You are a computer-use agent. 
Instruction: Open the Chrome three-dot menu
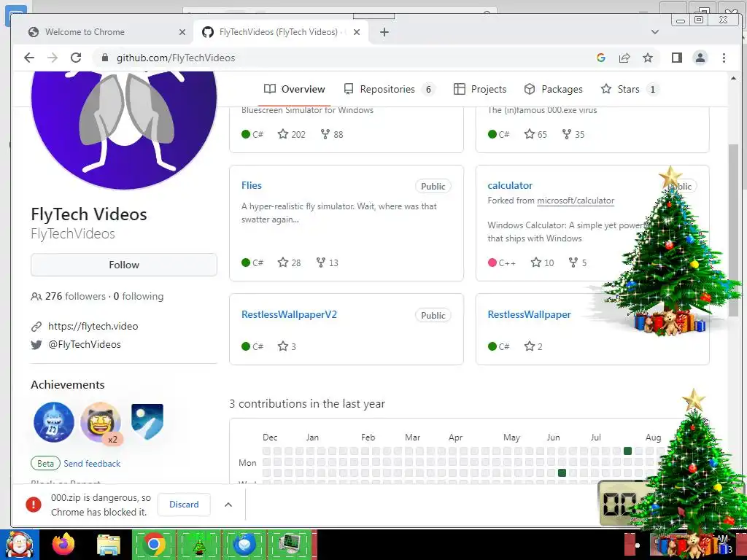click(x=724, y=58)
